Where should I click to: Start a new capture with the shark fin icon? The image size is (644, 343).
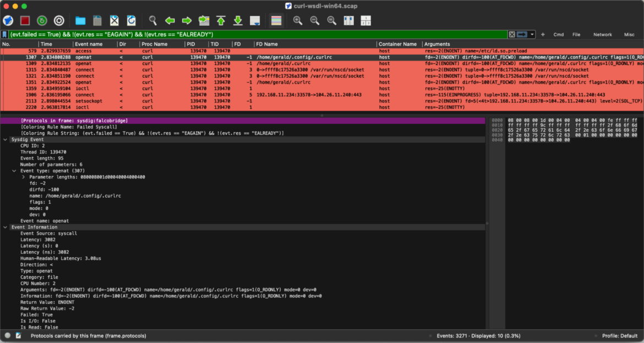[x=8, y=20]
